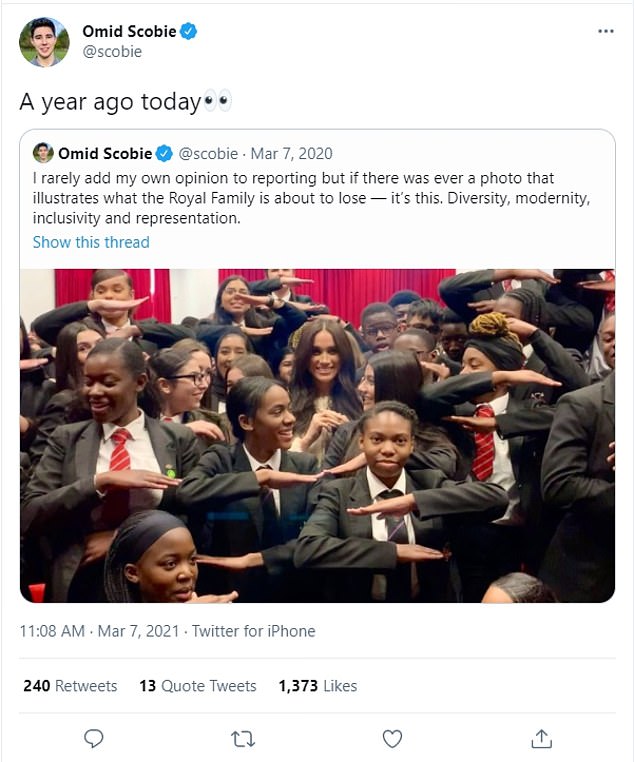
Task: Open the three-dot more options menu
Action: click(605, 31)
